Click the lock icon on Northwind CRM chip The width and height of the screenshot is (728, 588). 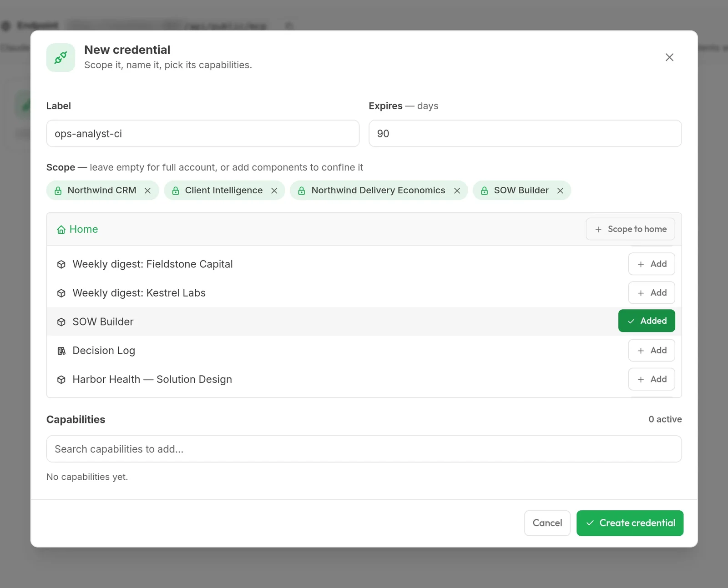(x=58, y=191)
